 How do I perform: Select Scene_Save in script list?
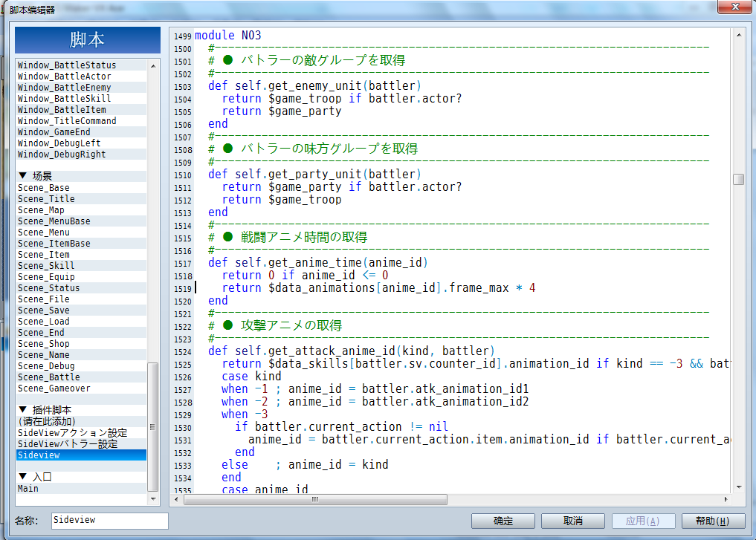pos(82,310)
